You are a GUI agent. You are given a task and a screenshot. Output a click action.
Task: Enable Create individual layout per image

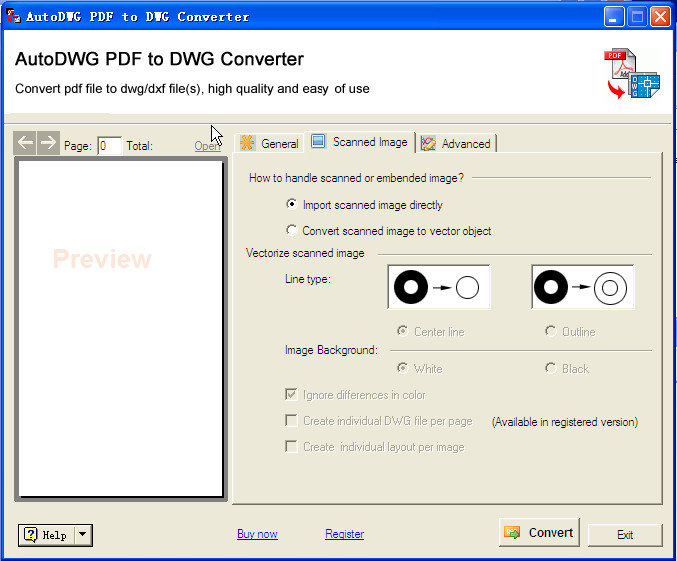291,447
